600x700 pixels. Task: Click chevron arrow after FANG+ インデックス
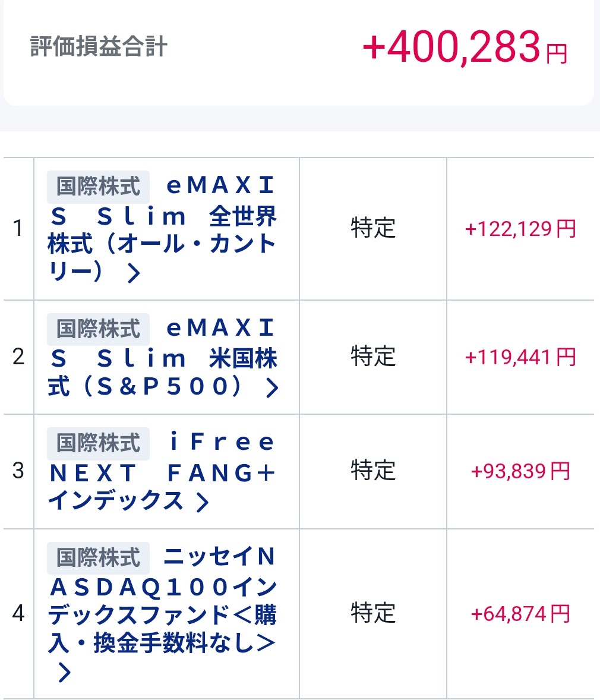point(203,502)
